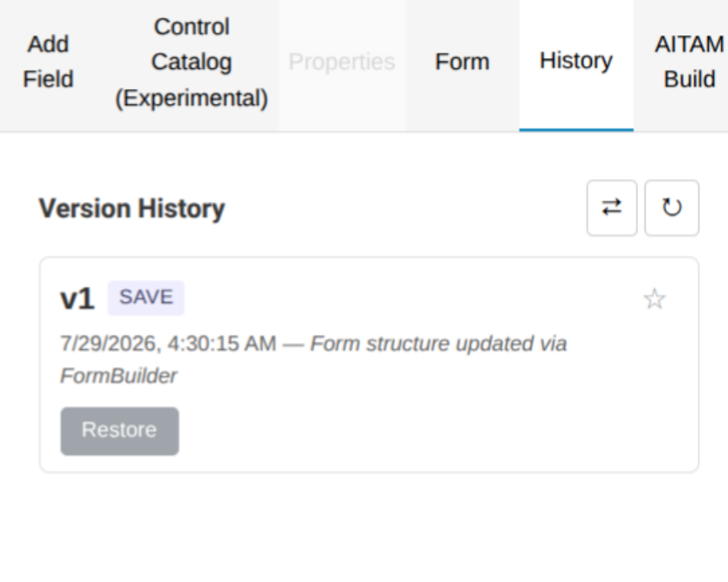This screenshot has width=728, height=582.
Task: Click the 4:30:15 AM timestamp
Action: pyautogui.click(x=222, y=344)
